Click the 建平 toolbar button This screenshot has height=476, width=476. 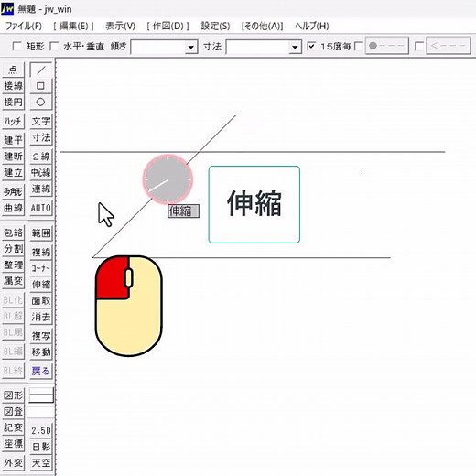tap(13, 140)
